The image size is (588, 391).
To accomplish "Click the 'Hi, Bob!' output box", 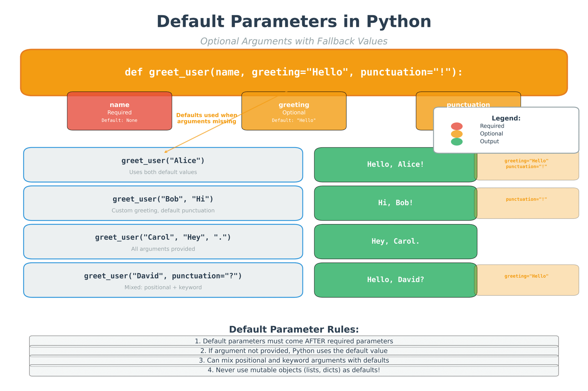I will click(395, 203).
